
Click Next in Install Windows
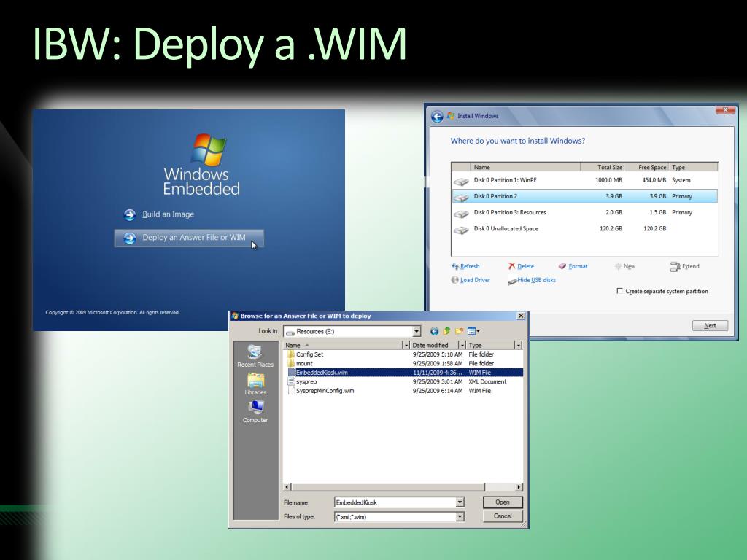pos(710,326)
